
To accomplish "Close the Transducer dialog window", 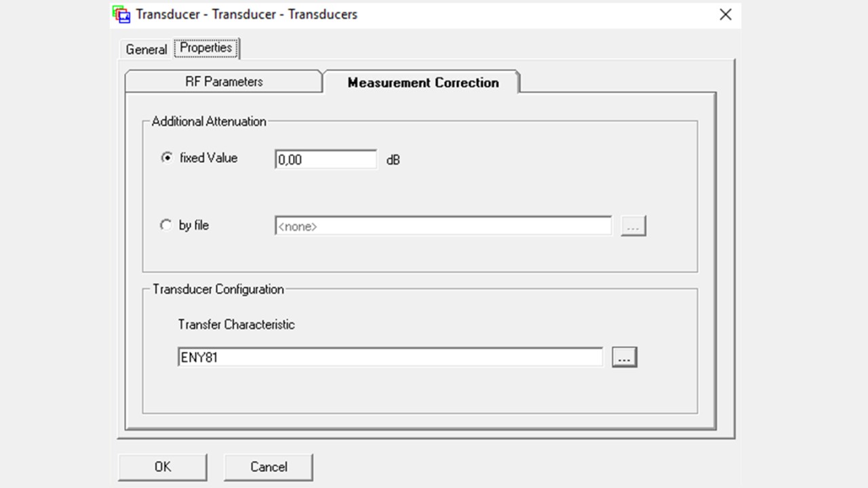I will tap(726, 14).
